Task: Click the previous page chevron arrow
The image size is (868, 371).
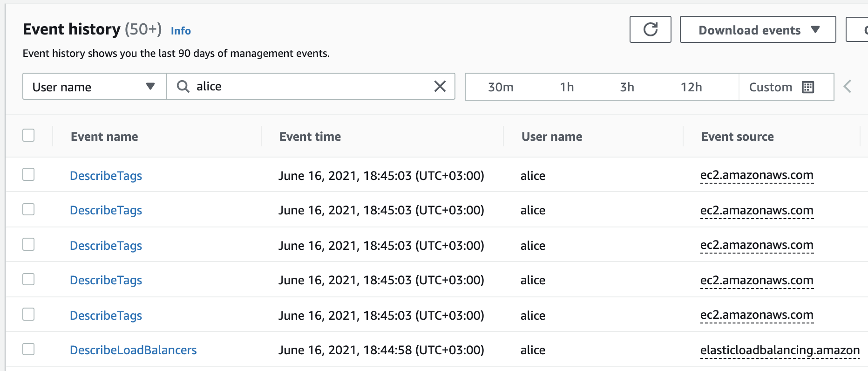Action: 848,86
